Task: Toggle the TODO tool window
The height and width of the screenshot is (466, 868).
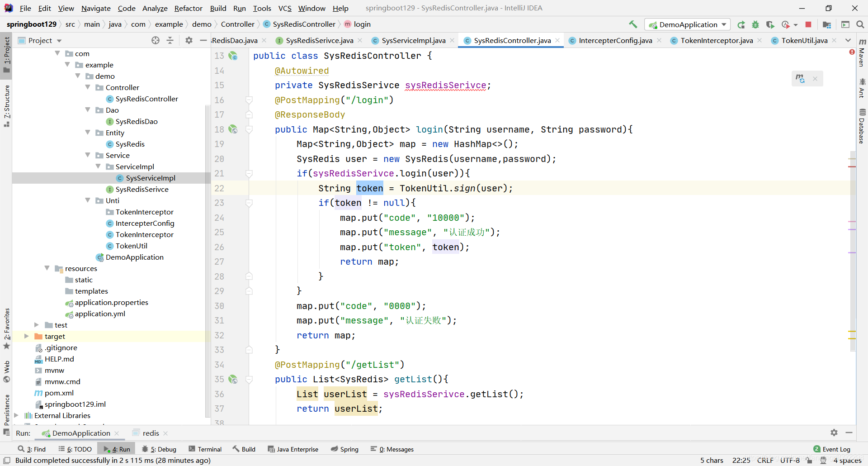Action: click(x=75, y=449)
